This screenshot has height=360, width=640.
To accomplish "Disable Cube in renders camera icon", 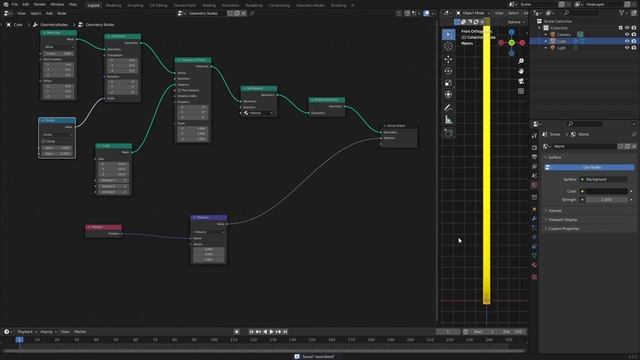I will point(634,41).
